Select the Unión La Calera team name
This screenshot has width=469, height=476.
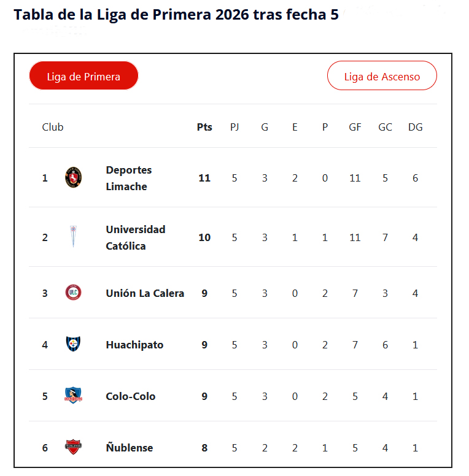tap(145, 293)
